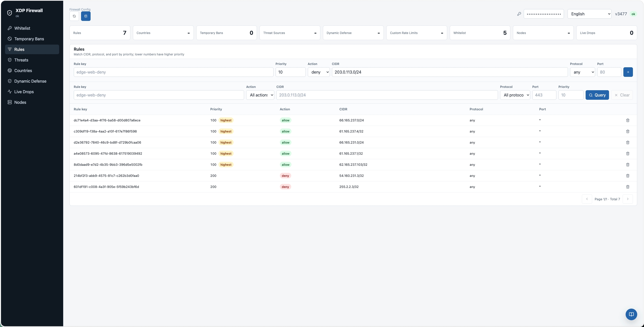Click the refresh config icon button
Screen dimensions: 644x327
tap(74, 16)
